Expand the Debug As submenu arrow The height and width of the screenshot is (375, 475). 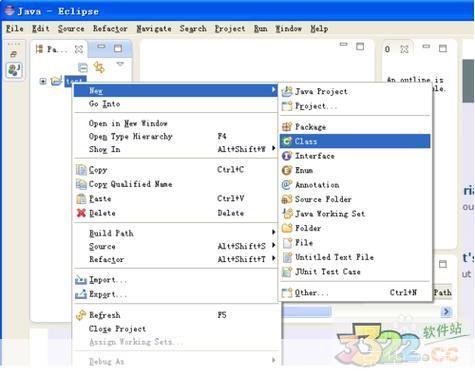pyautogui.click(x=273, y=360)
